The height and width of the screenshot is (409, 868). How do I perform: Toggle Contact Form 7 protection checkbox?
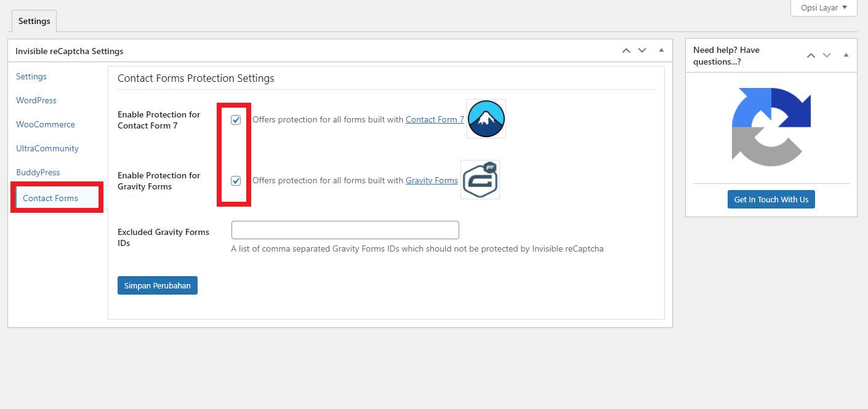click(236, 120)
